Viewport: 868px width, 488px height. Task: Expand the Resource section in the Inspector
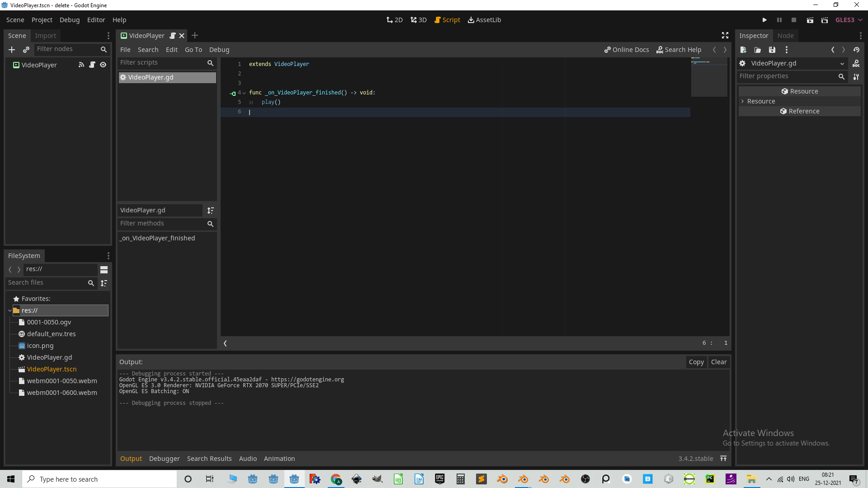(x=743, y=101)
